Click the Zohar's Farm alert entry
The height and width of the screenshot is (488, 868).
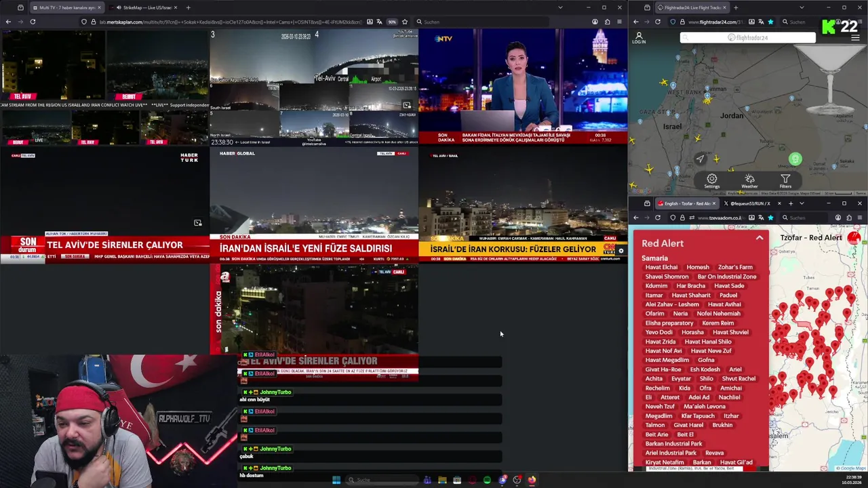[x=735, y=267]
